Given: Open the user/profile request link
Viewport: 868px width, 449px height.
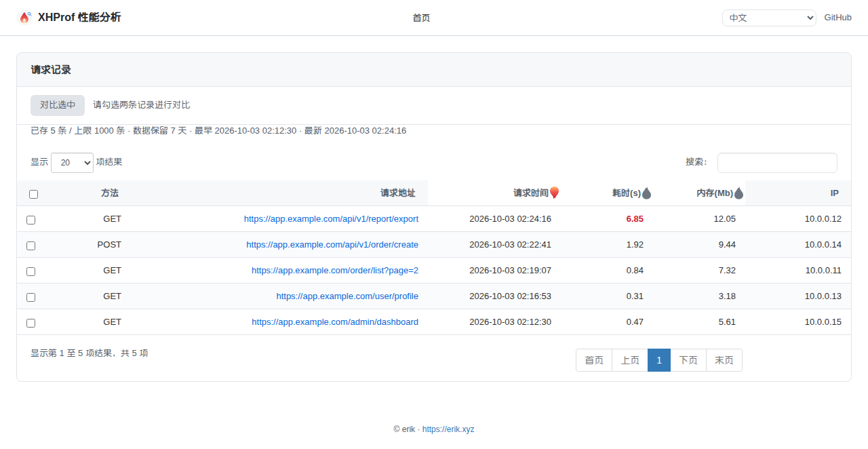Looking at the screenshot, I should 347,296.
